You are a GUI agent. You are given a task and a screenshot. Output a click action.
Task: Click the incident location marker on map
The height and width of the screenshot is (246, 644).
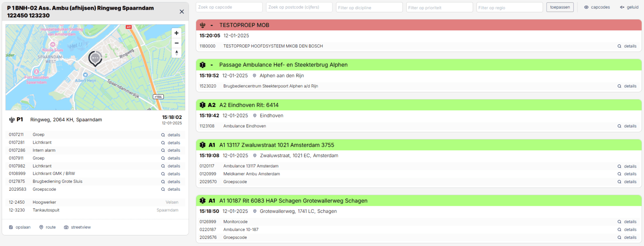pos(95,58)
